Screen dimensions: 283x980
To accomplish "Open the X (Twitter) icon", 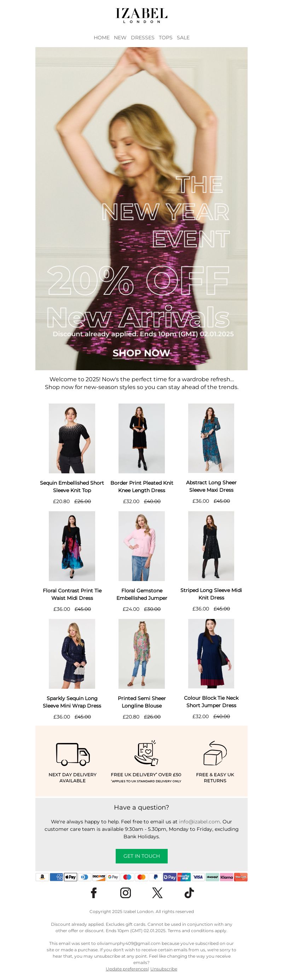I will pyautogui.click(x=157, y=892).
